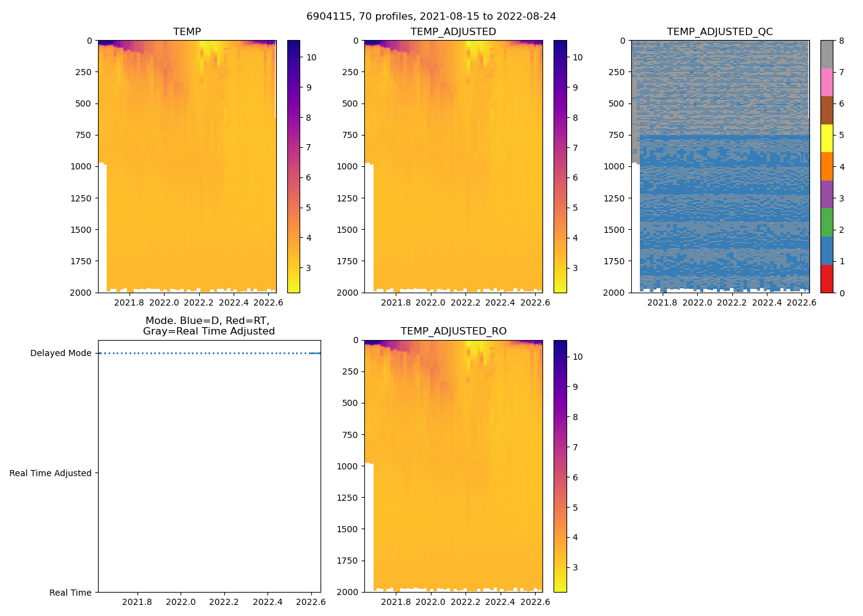Click the yellow segment in QC colorbar

[827, 138]
